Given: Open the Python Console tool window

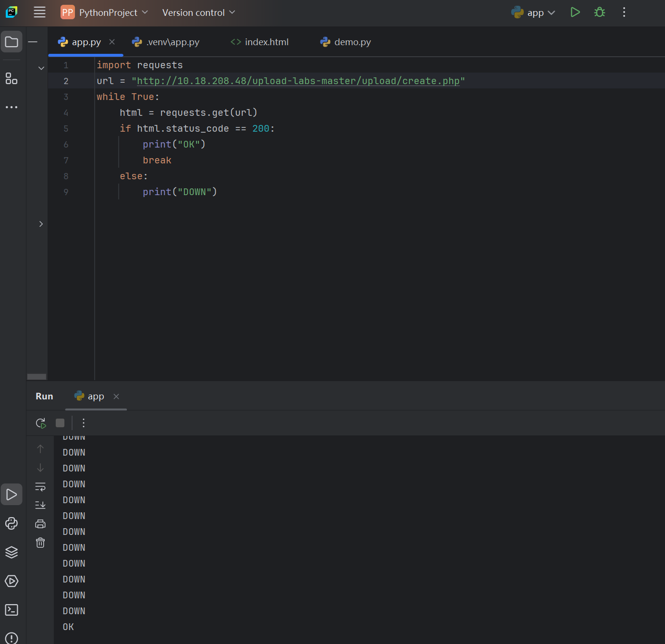Looking at the screenshot, I should pyautogui.click(x=12, y=523).
